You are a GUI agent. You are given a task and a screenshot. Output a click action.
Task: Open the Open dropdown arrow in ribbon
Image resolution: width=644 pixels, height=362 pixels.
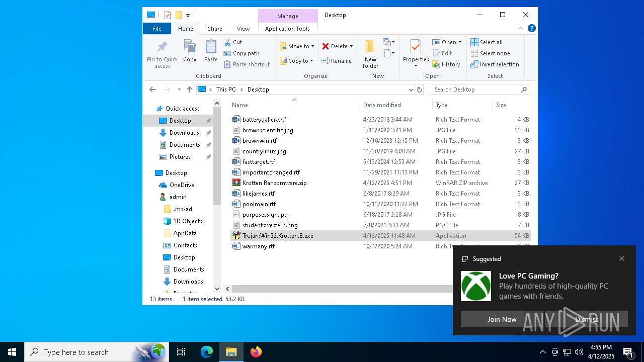click(x=460, y=42)
